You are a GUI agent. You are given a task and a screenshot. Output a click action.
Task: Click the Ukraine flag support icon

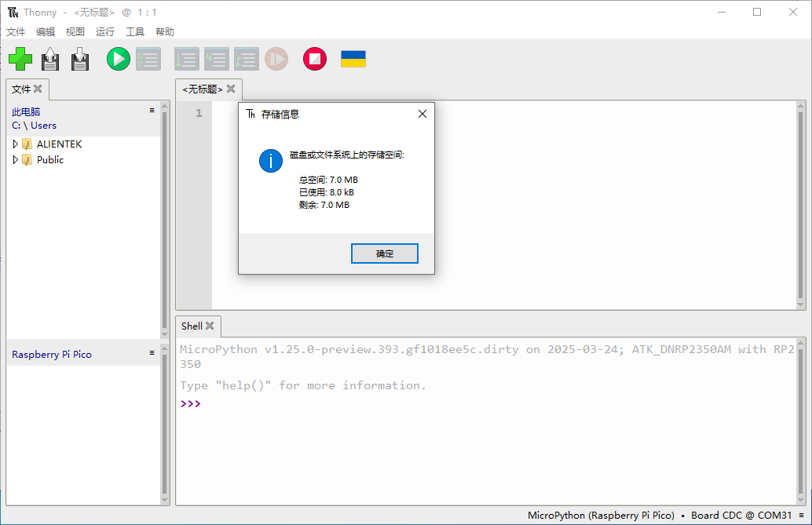point(353,59)
